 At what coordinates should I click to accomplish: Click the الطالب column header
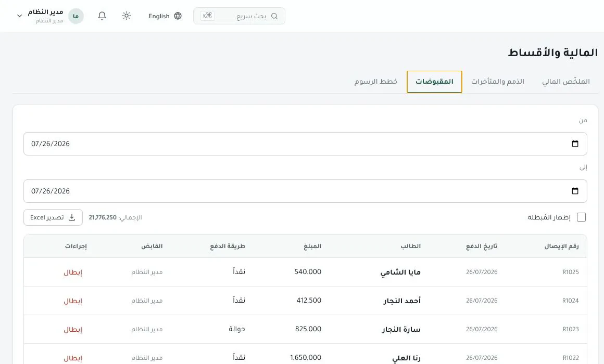click(411, 246)
